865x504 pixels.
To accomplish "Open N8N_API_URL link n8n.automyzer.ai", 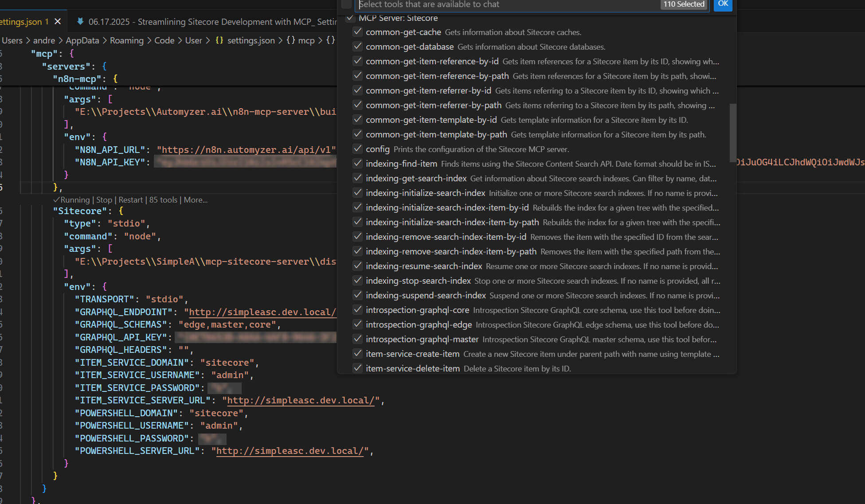I will pos(246,150).
